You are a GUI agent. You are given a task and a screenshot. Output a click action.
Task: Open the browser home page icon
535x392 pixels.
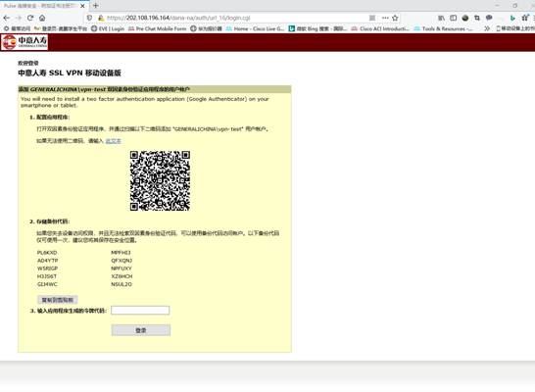pyautogui.click(x=42, y=18)
